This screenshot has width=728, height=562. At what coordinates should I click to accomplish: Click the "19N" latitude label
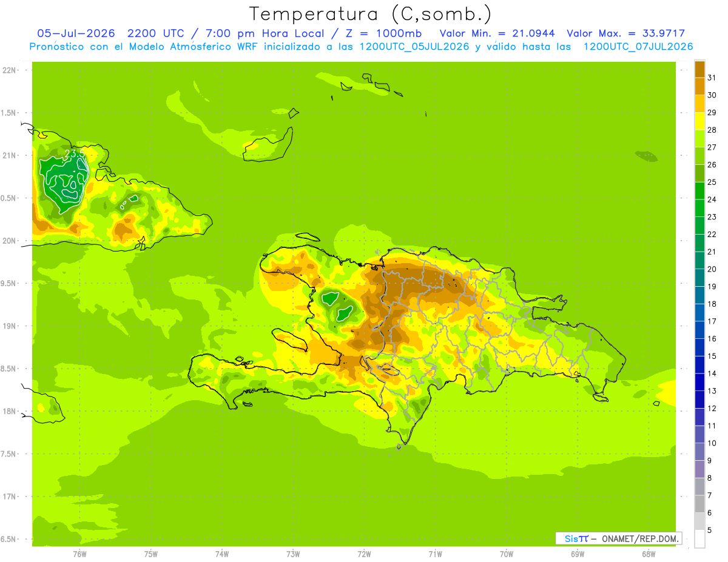9,326
